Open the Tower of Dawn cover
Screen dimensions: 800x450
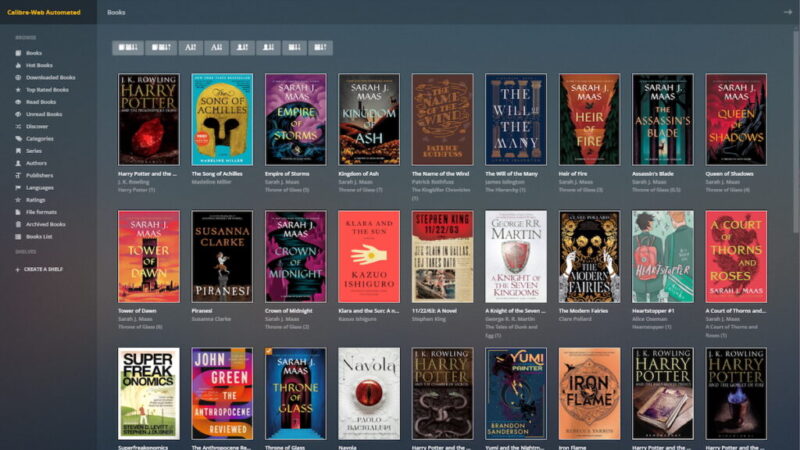[148, 257]
